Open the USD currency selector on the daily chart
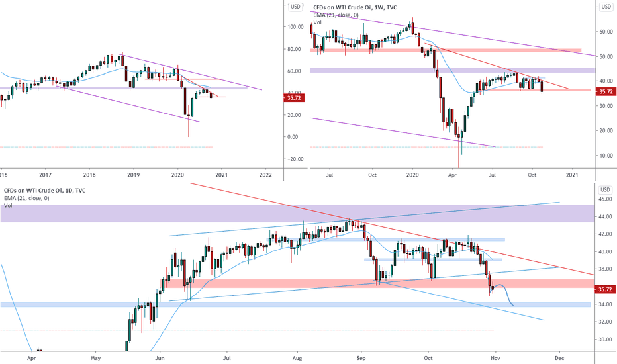 tap(605, 190)
